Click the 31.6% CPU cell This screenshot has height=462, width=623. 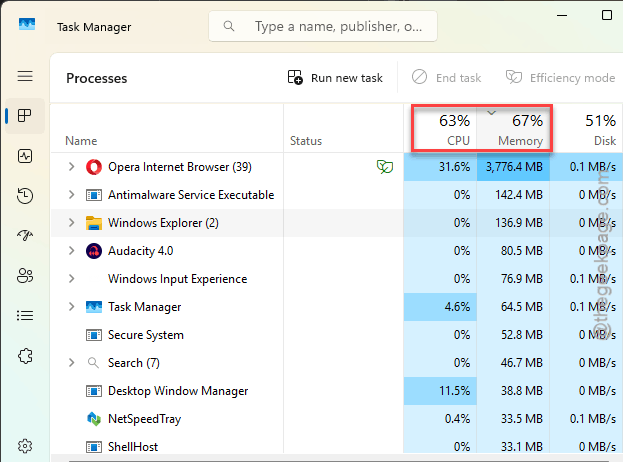click(440, 167)
